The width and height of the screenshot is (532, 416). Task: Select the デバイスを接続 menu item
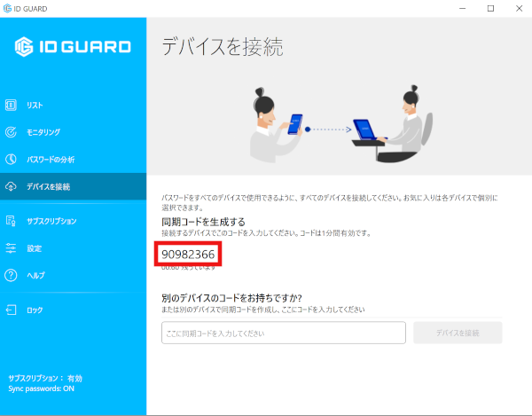coord(73,186)
